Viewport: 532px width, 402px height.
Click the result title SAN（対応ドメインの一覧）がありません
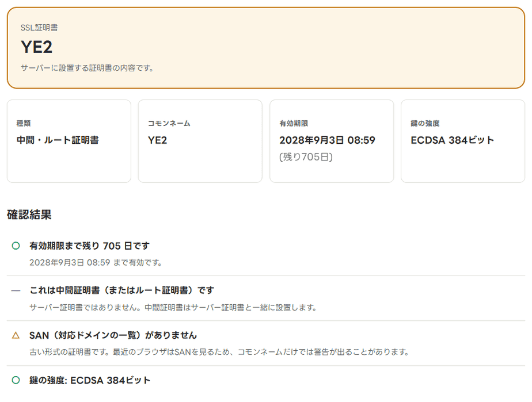tap(113, 335)
